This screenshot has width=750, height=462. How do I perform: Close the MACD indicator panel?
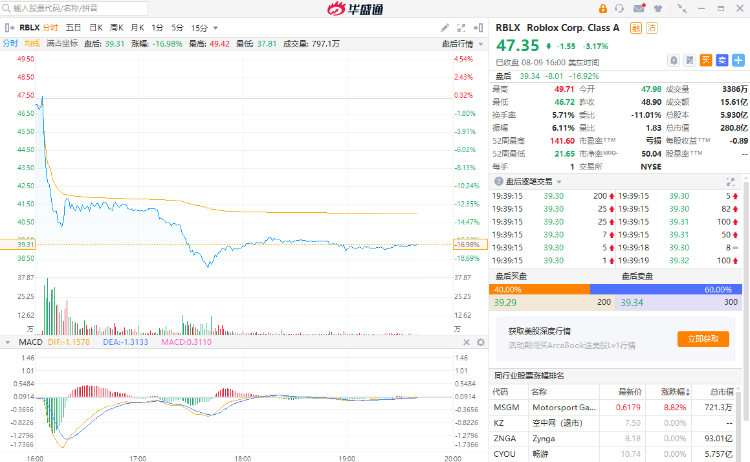tap(466, 342)
